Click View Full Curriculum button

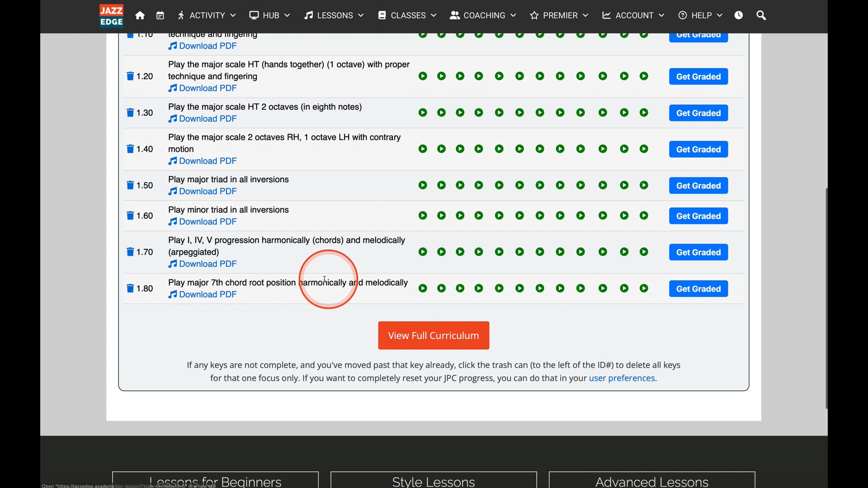[x=434, y=335]
